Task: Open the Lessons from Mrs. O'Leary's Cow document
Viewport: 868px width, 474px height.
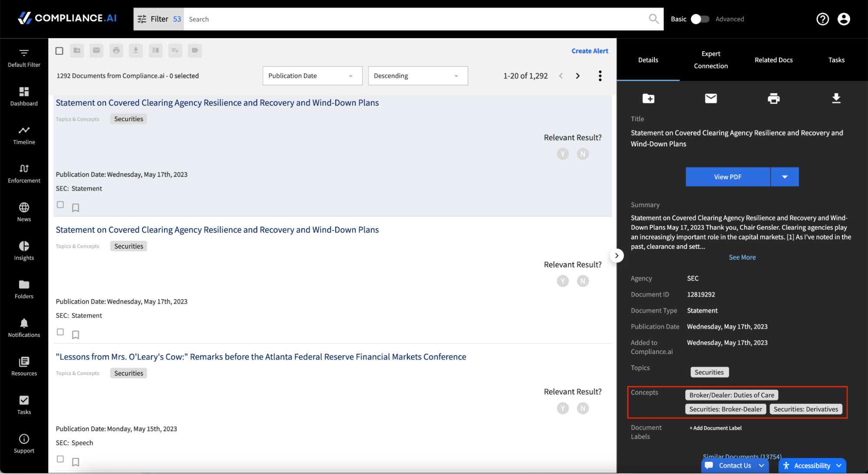Action: pyautogui.click(x=261, y=357)
